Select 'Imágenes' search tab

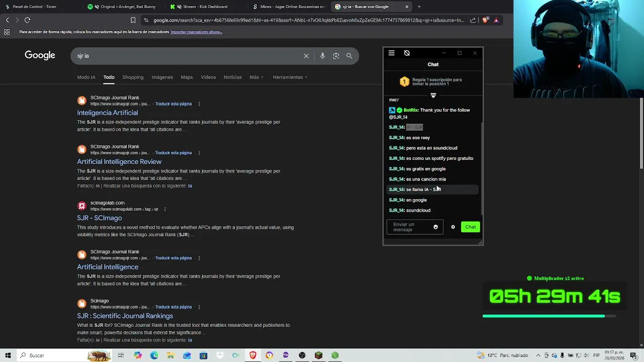coord(162,77)
